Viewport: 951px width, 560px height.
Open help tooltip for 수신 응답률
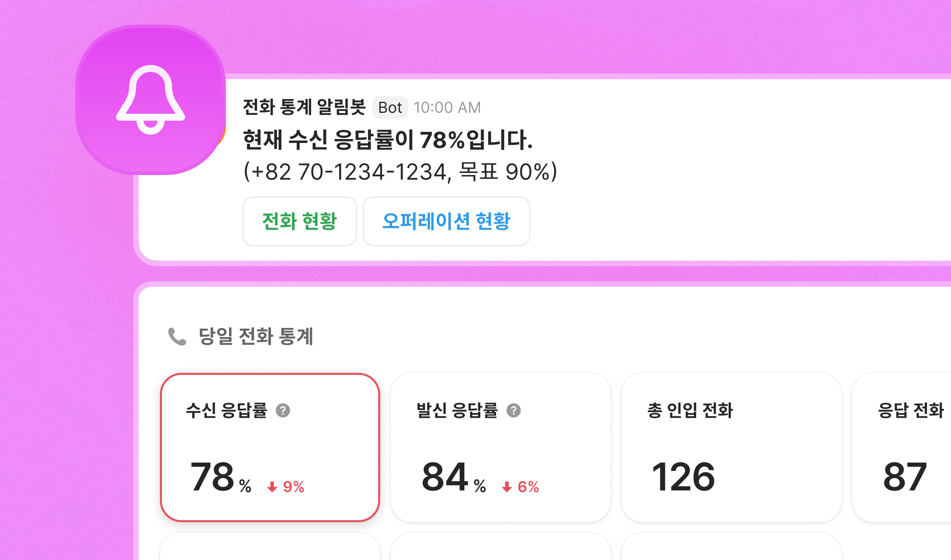(283, 410)
